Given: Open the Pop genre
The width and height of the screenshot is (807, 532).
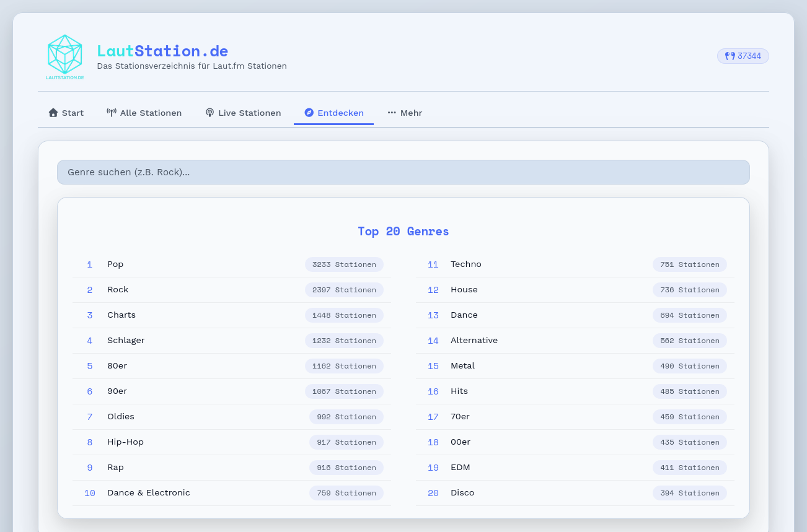Looking at the screenshot, I should click(232, 264).
